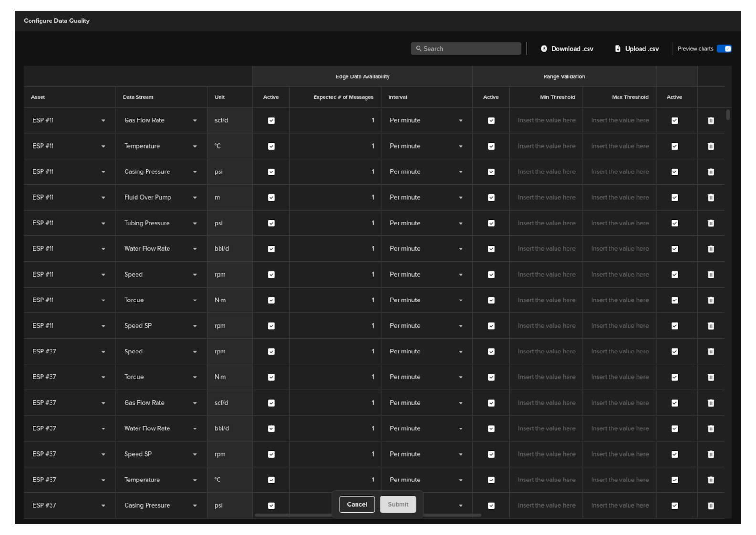Click the Upload .csv file icon
This screenshot has height=535, width=756.
(618, 49)
